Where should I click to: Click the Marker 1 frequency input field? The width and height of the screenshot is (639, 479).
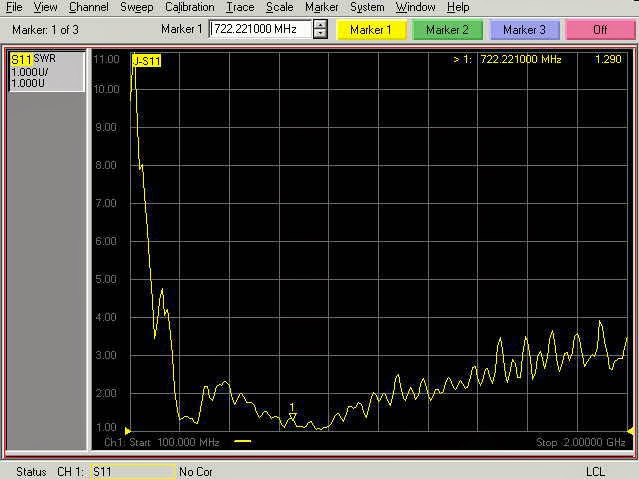tap(260, 29)
